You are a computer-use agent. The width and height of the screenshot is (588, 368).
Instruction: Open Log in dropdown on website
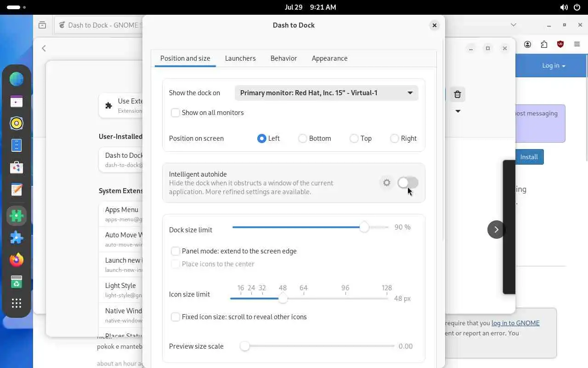(x=553, y=65)
